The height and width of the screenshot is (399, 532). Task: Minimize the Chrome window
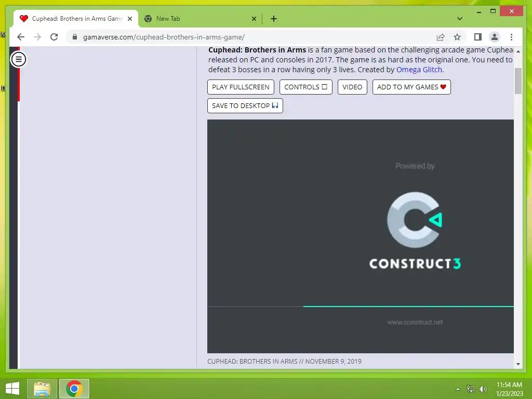(478, 11)
